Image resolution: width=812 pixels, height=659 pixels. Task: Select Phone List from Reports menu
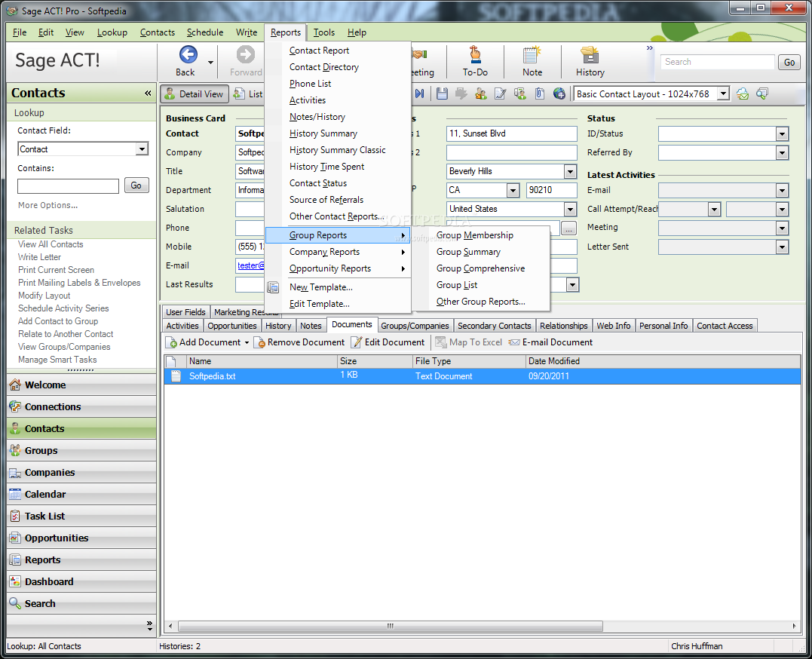[338, 84]
